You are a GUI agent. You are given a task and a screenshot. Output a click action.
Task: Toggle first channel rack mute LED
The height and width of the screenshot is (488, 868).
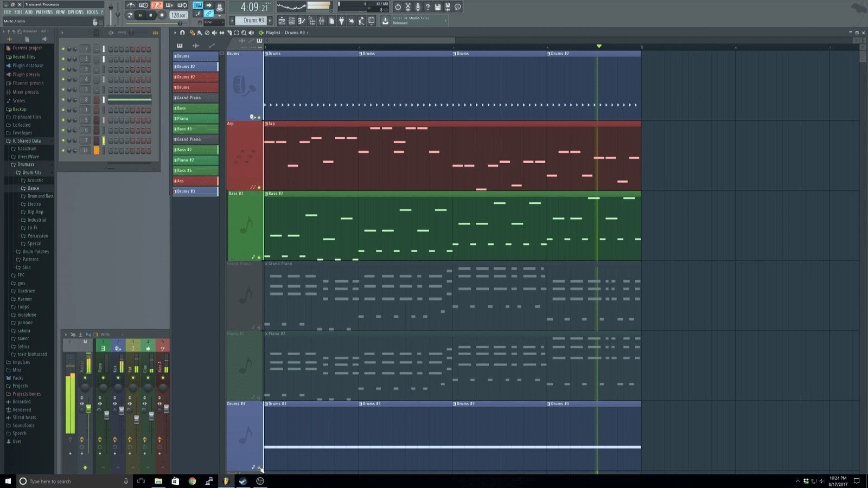tap(63, 49)
